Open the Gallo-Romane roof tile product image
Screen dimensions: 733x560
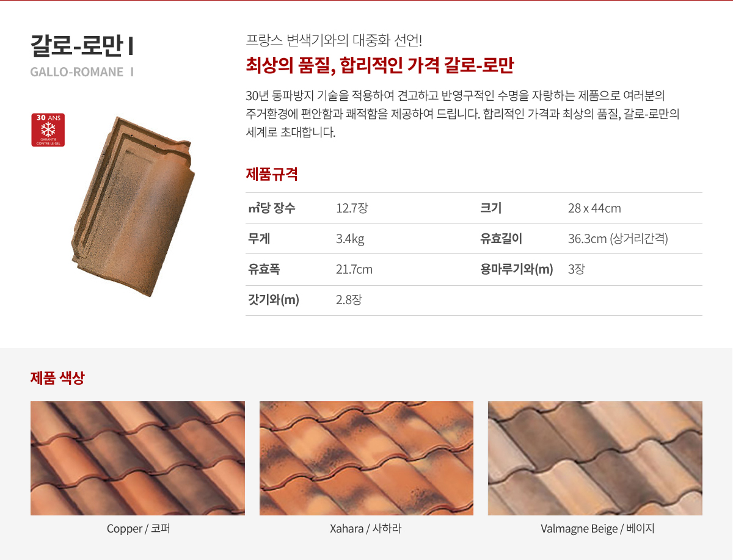click(133, 206)
